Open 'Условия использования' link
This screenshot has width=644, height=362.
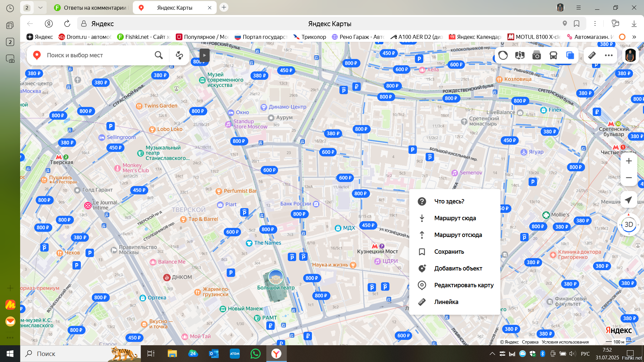[565, 342]
